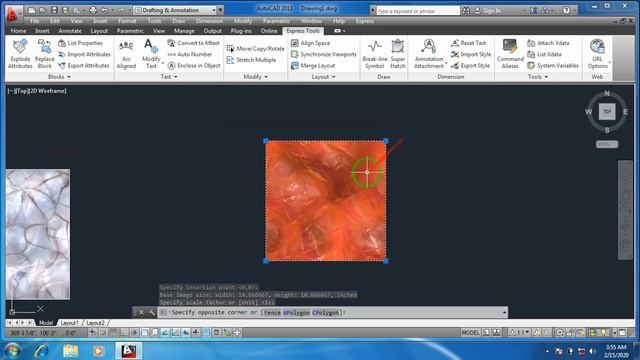Select the Arc Aligned text tool
The width and height of the screenshot is (640, 360).
[x=126, y=54]
